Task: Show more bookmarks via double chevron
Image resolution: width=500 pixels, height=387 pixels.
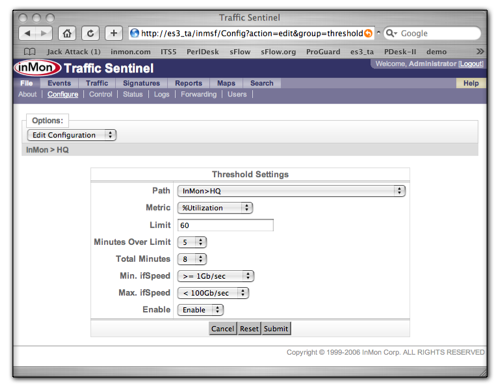Action: click(x=480, y=51)
